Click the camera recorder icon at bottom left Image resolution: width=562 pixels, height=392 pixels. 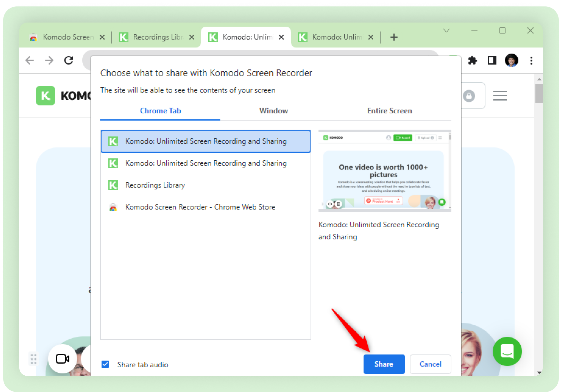click(62, 358)
